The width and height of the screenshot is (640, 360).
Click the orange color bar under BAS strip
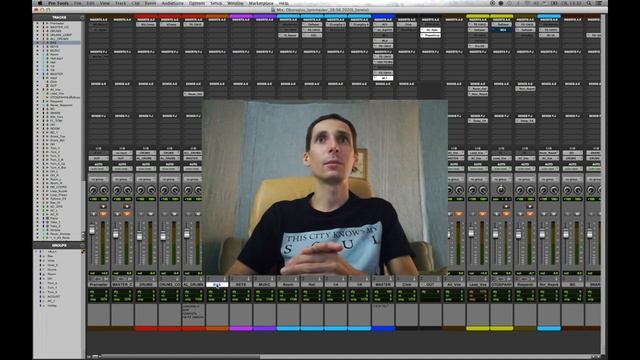coord(217,328)
